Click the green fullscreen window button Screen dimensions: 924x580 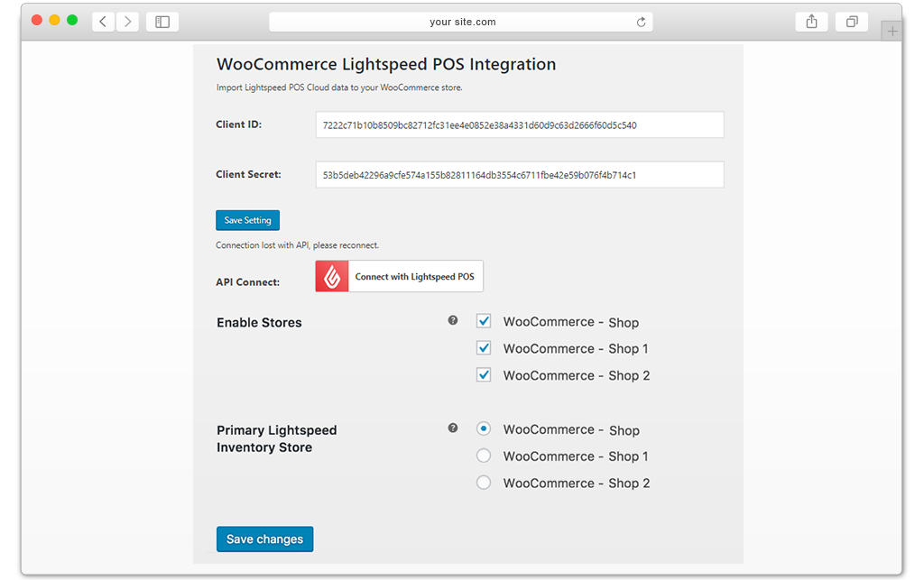coord(72,20)
